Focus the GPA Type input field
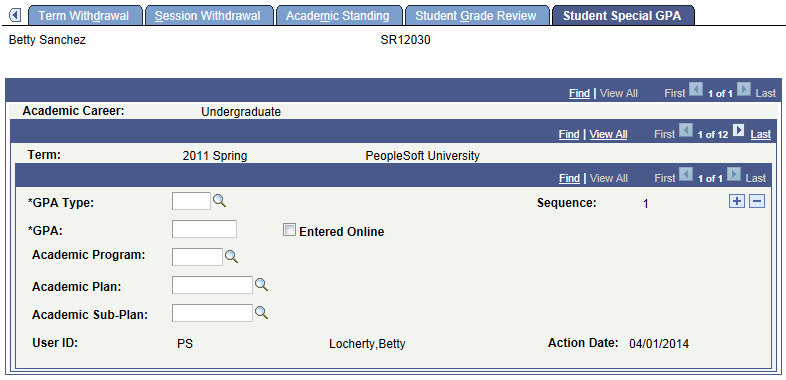Image resolution: width=786 pixels, height=380 pixels. pos(191,201)
